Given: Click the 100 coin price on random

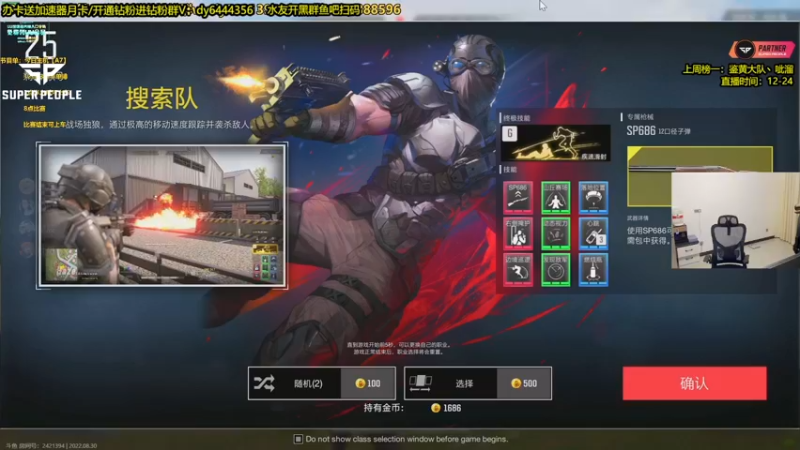Looking at the screenshot, I should [367, 383].
